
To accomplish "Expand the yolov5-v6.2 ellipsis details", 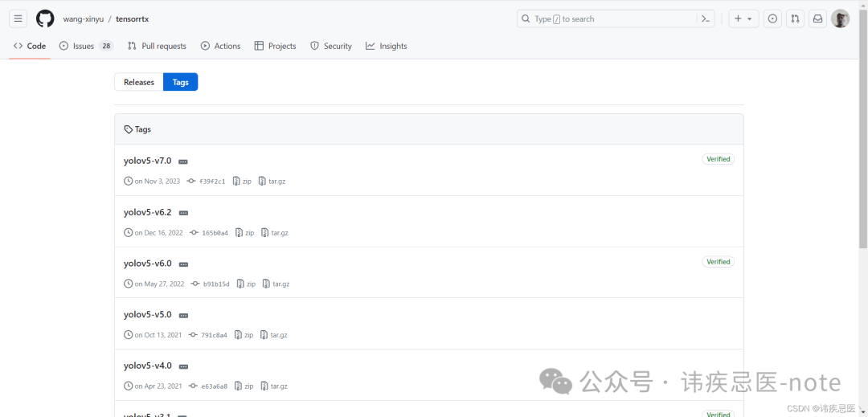I will pos(184,214).
